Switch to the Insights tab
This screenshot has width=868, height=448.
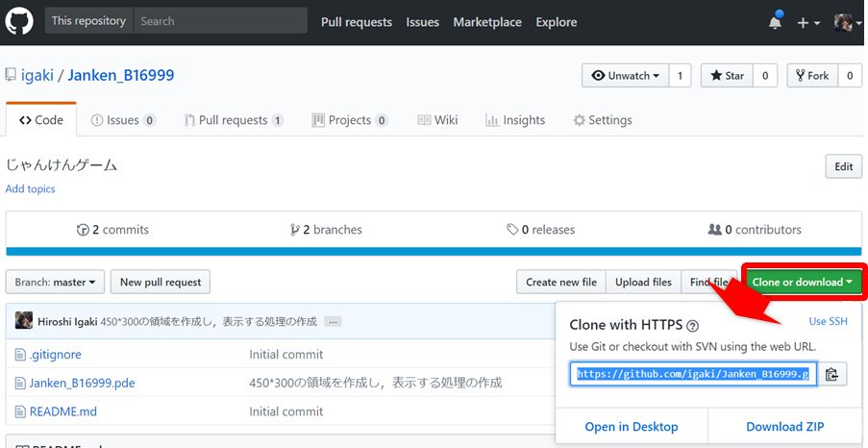tap(515, 120)
